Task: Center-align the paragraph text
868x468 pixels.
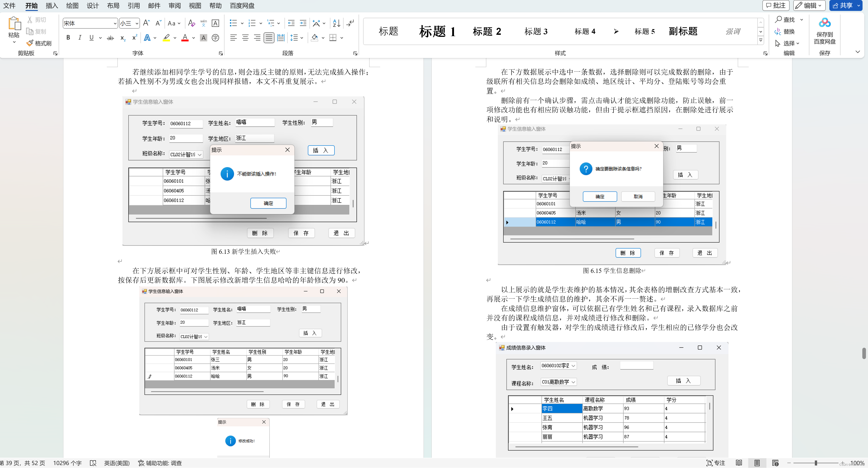Action: click(x=245, y=38)
